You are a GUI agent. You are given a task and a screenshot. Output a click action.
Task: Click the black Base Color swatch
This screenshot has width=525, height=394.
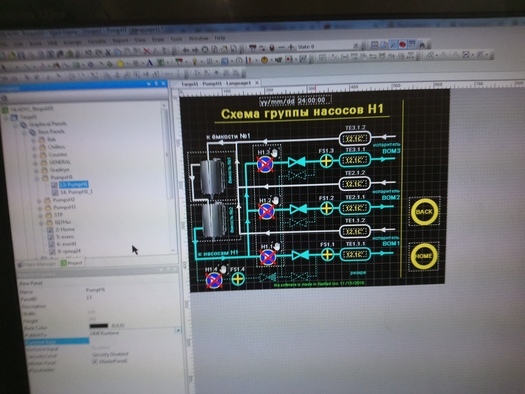(99, 326)
